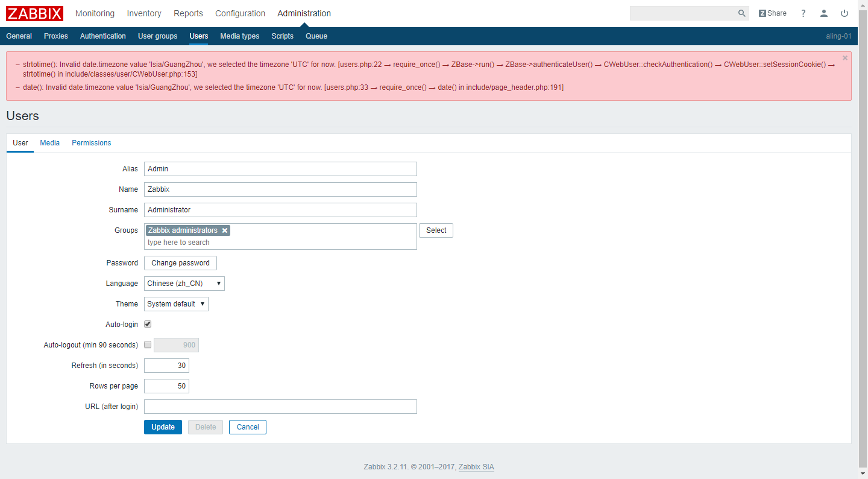This screenshot has height=479, width=868.
Task: Switch to the Permissions tab
Action: [x=92, y=143]
